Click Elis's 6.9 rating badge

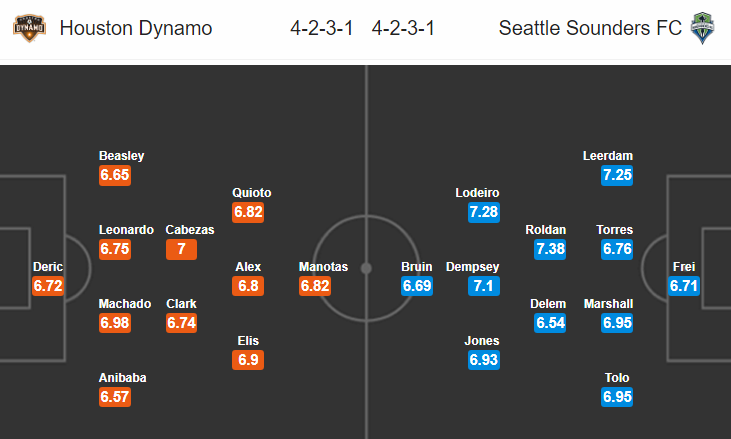click(248, 359)
